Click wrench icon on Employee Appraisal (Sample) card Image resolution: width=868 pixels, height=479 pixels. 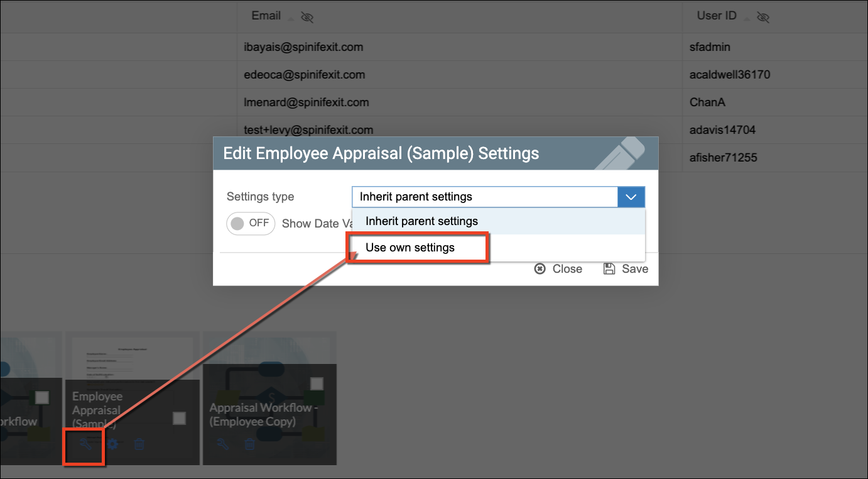(85, 444)
